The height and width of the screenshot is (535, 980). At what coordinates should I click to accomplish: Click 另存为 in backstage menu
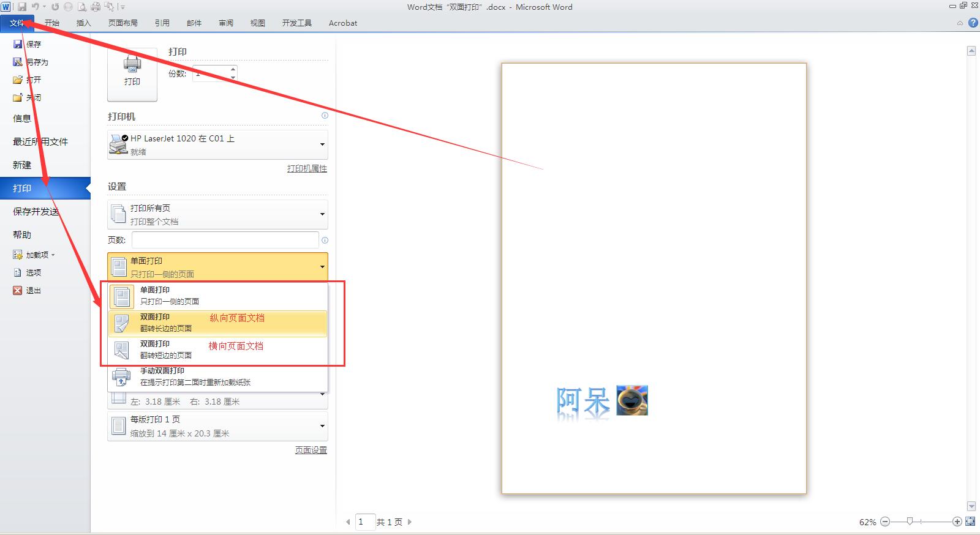31,62
